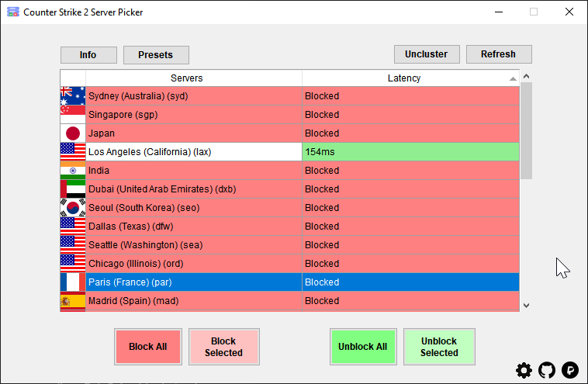This screenshot has height=384, width=588.
Task: Open the Presets menu
Action: [x=156, y=55]
